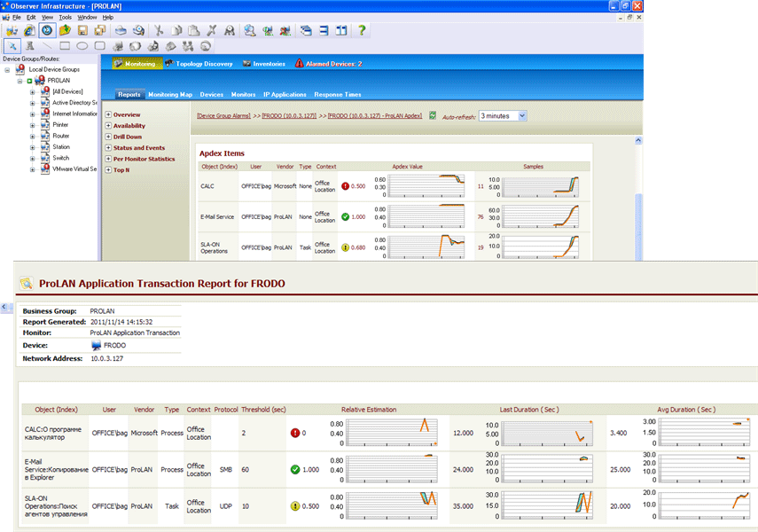Switch to the Monitoring Map tab
The width and height of the screenshot is (758, 532).
(170, 94)
